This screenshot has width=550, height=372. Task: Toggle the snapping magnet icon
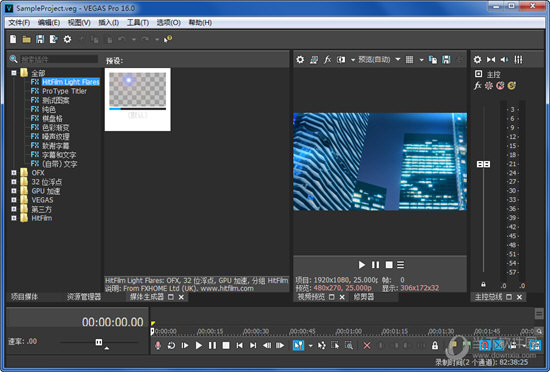(484, 345)
